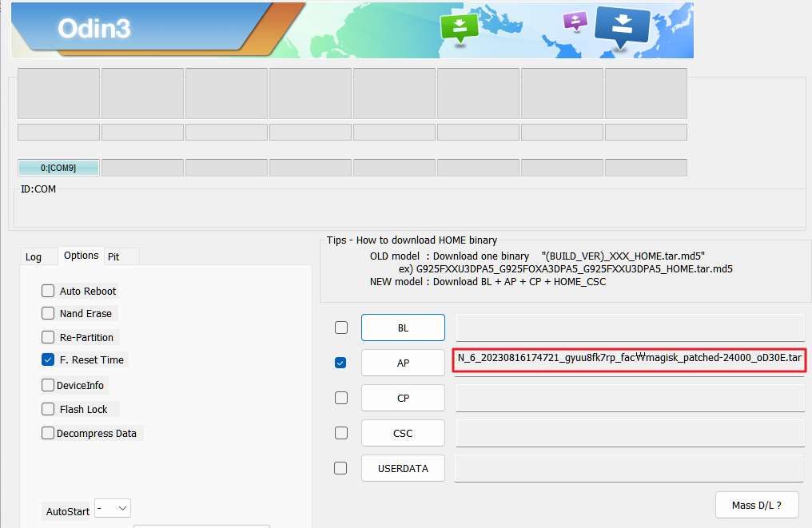Click the USERDATA file button
The width and height of the screenshot is (812, 528).
pos(403,468)
